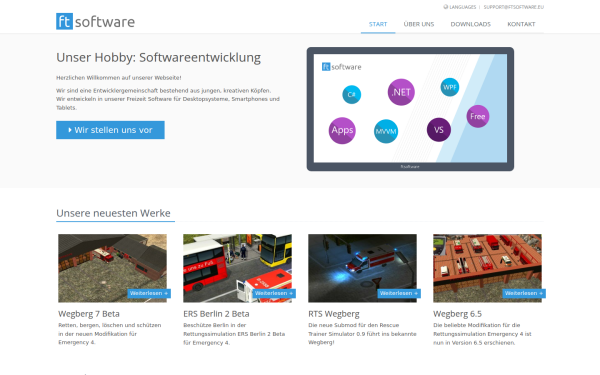Open the Über Uns menu item

(419, 24)
